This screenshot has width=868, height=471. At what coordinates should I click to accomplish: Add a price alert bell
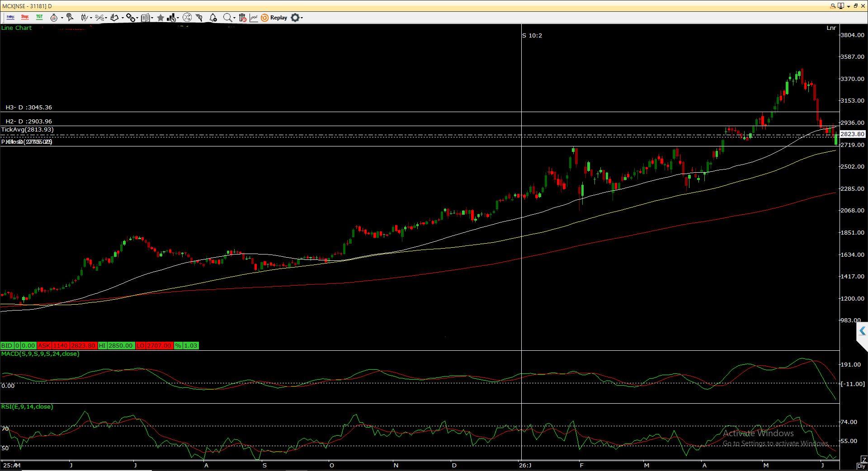[x=213, y=18]
